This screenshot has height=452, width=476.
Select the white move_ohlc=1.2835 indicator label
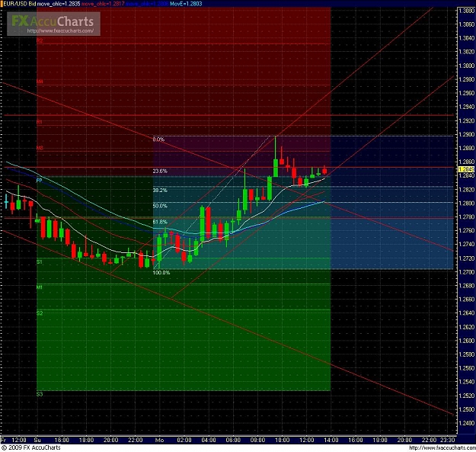click(59, 4)
